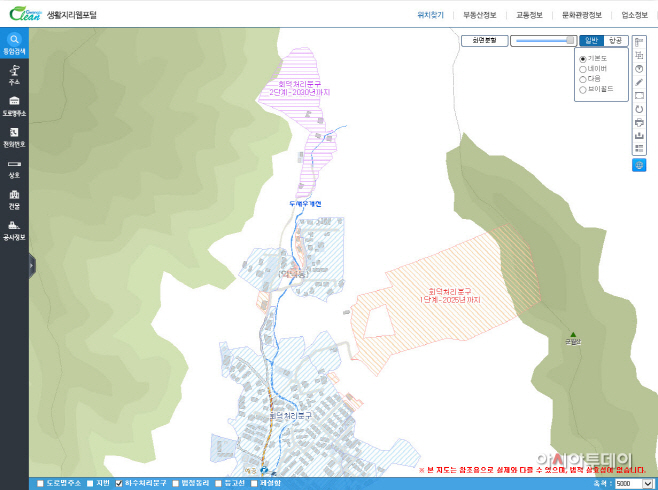Open the 부동산정보 menu
This screenshot has width=658, height=490.
click(x=480, y=15)
